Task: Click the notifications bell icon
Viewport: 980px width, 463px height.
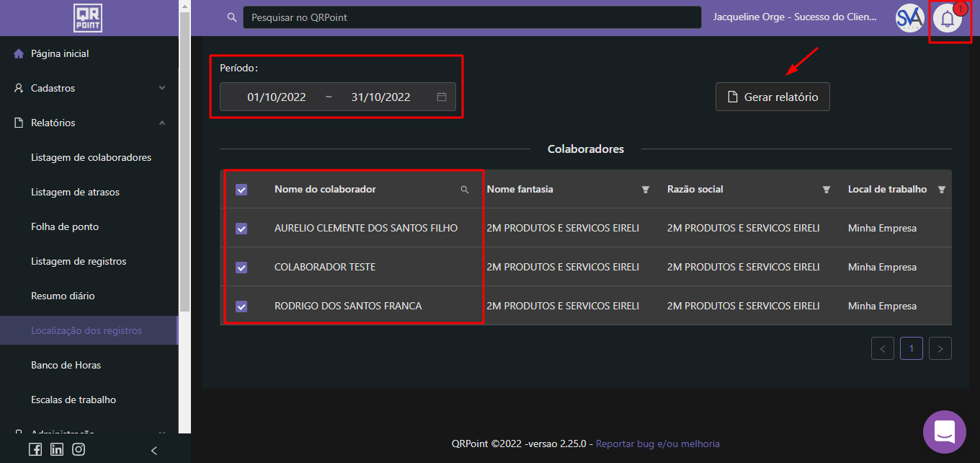Action: tap(947, 19)
